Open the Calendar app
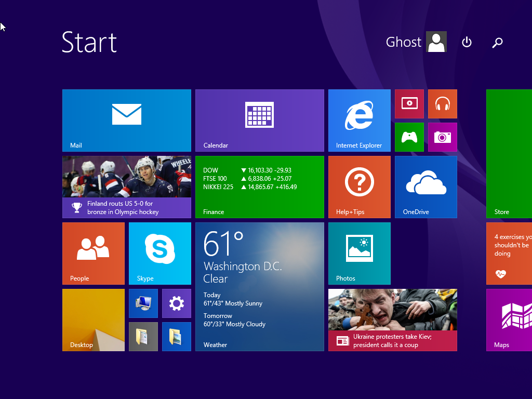Viewport: 532px width, 399px height. click(x=259, y=120)
